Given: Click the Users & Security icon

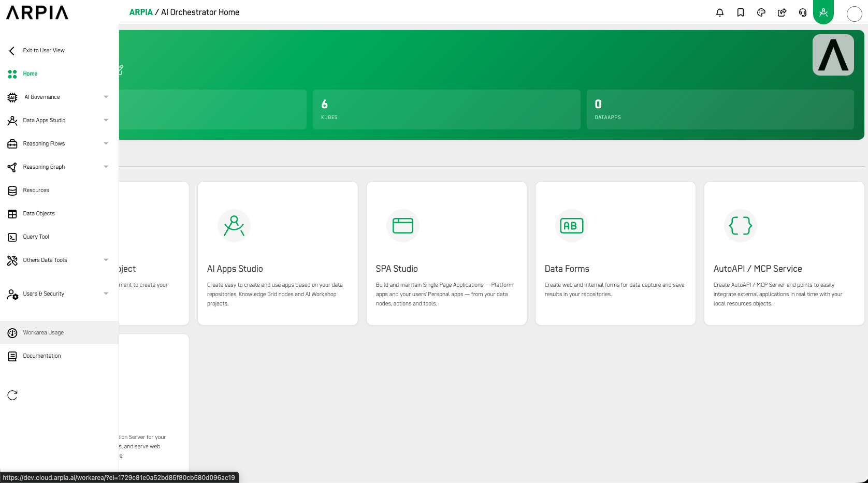Looking at the screenshot, I should pyautogui.click(x=12, y=294).
